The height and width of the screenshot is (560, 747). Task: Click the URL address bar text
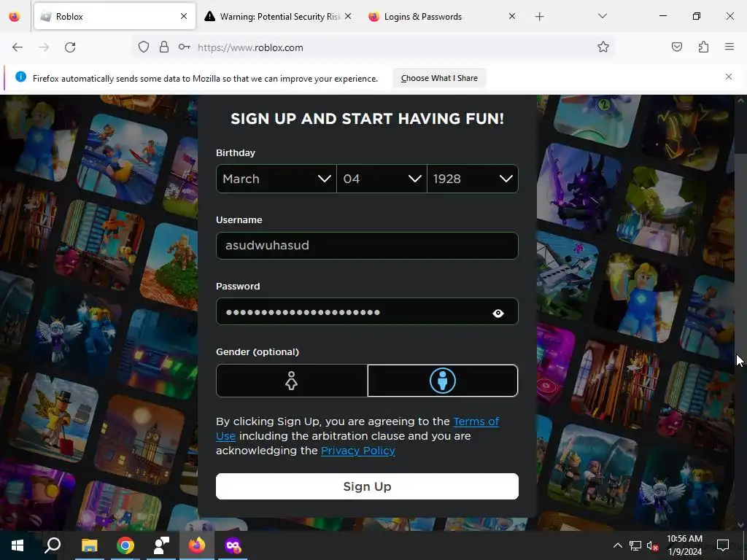pyautogui.click(x=250, y=47)
